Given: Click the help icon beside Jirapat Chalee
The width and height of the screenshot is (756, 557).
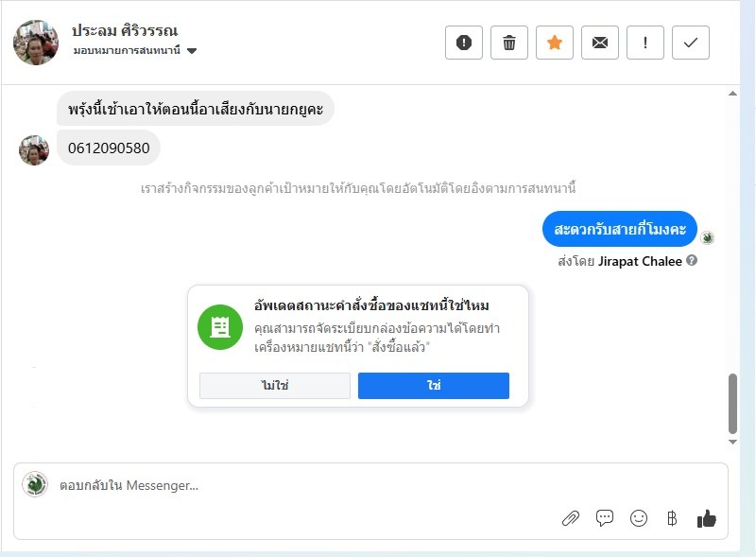Looking at the screenshot, I should (x=692, y=261).
